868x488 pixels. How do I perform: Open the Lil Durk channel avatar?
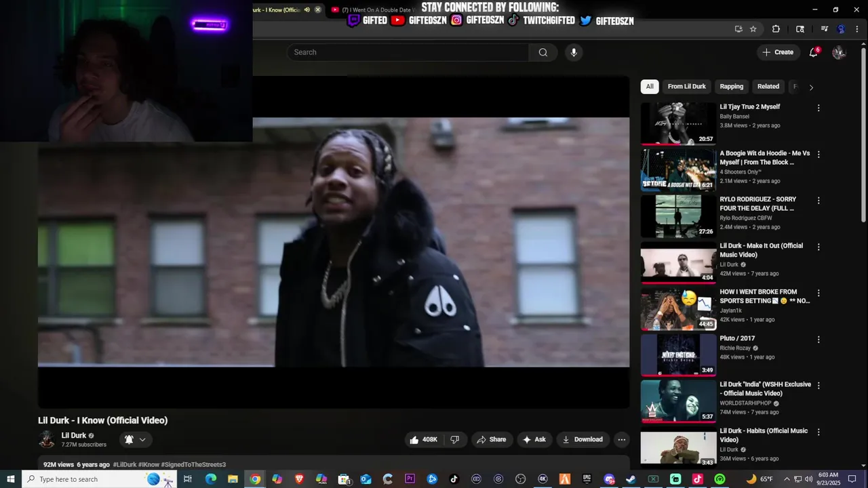coord(47,439)
